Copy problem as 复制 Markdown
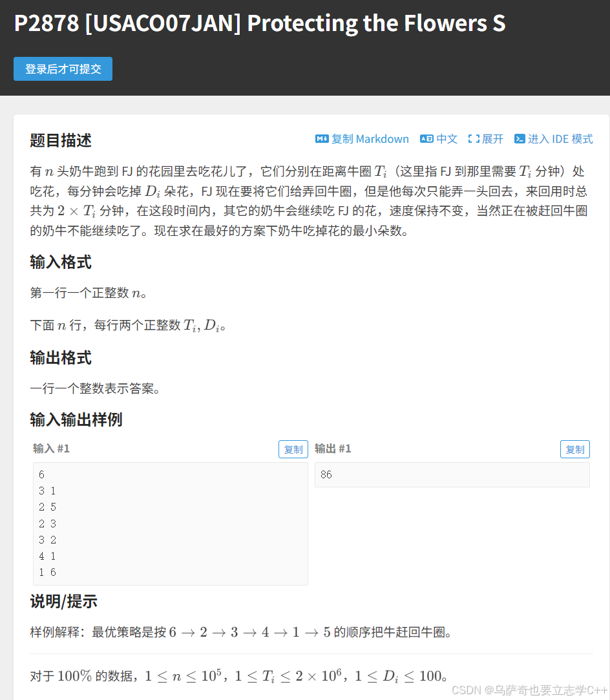 click(370, 139)
